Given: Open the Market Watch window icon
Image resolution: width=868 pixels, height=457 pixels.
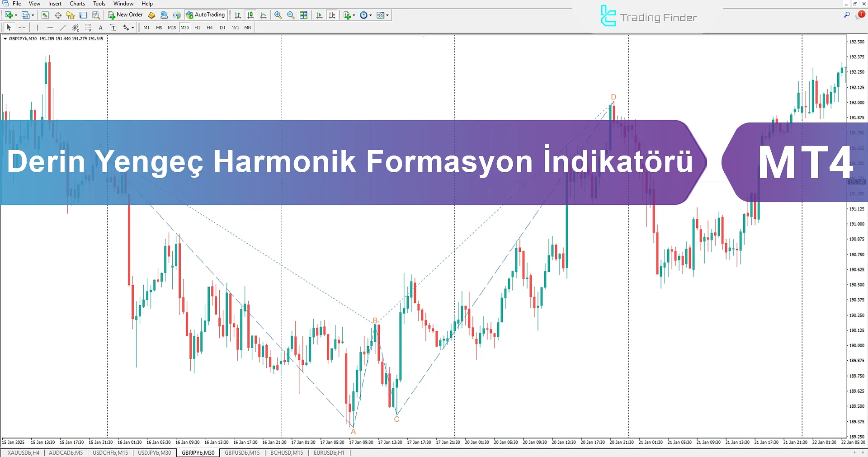Looking at the screenshot, I should pos(45,15).
